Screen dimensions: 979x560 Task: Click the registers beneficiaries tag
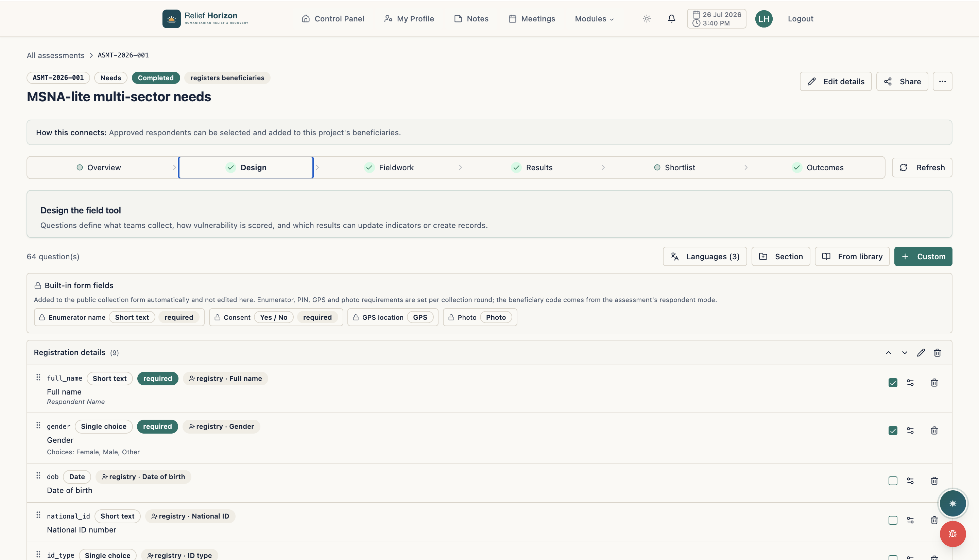tap(227, 78)
